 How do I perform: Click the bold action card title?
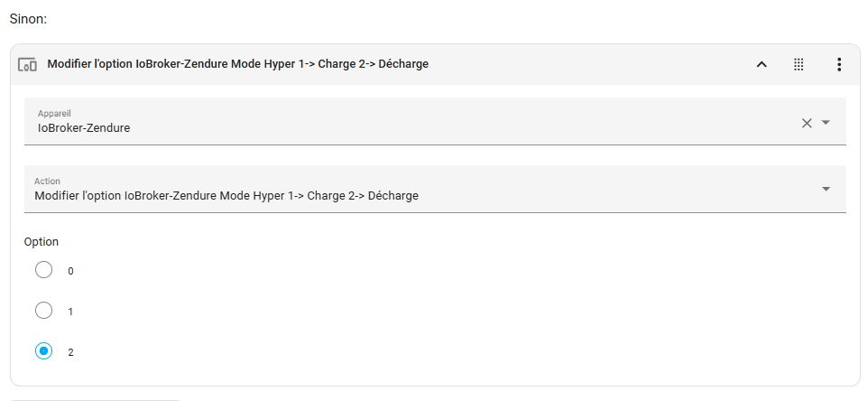(237, 64)
